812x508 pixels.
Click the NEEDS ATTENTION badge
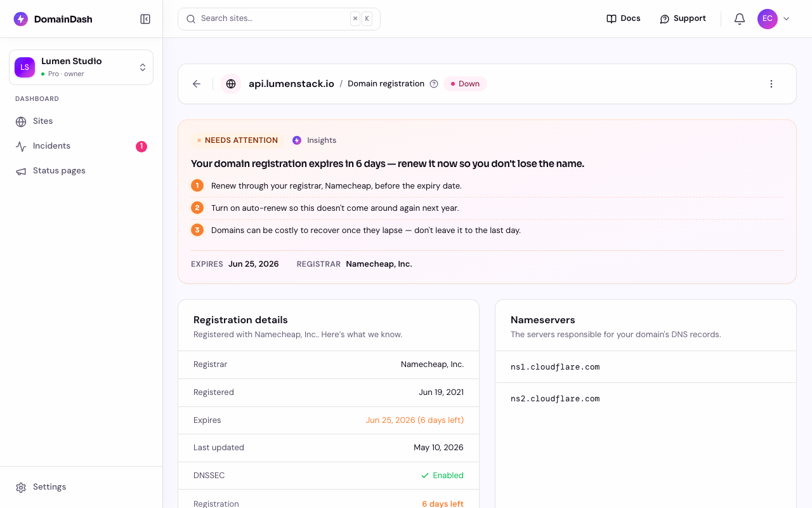[x=237, y=140]
